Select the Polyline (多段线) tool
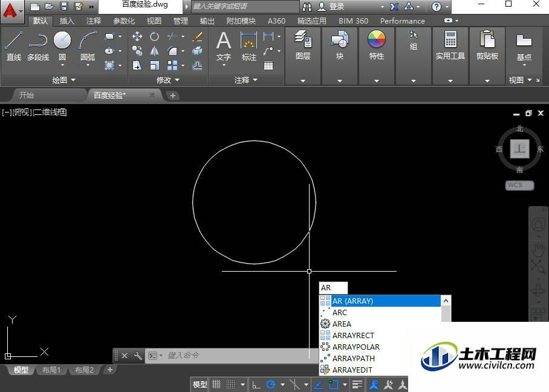 coord(38,45)
